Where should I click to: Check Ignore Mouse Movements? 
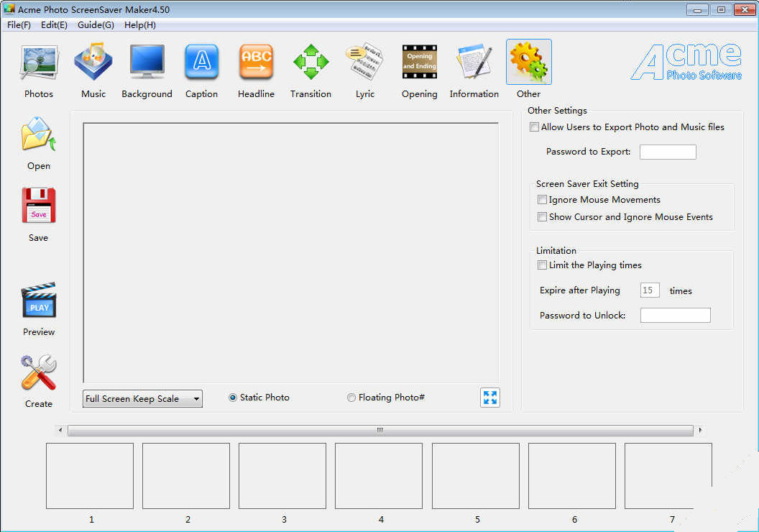542,199
